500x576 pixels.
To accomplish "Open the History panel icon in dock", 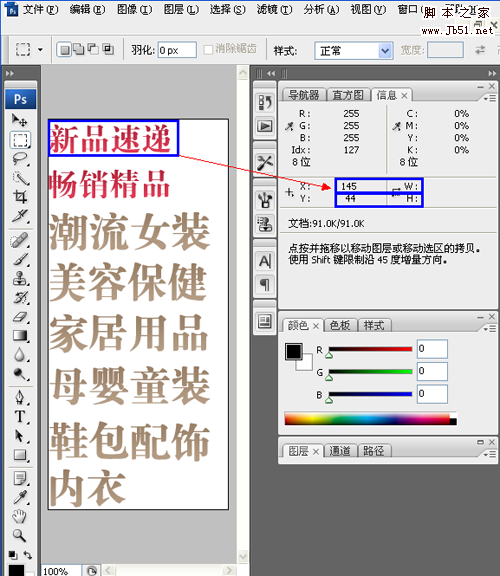I will click(265, 102).
